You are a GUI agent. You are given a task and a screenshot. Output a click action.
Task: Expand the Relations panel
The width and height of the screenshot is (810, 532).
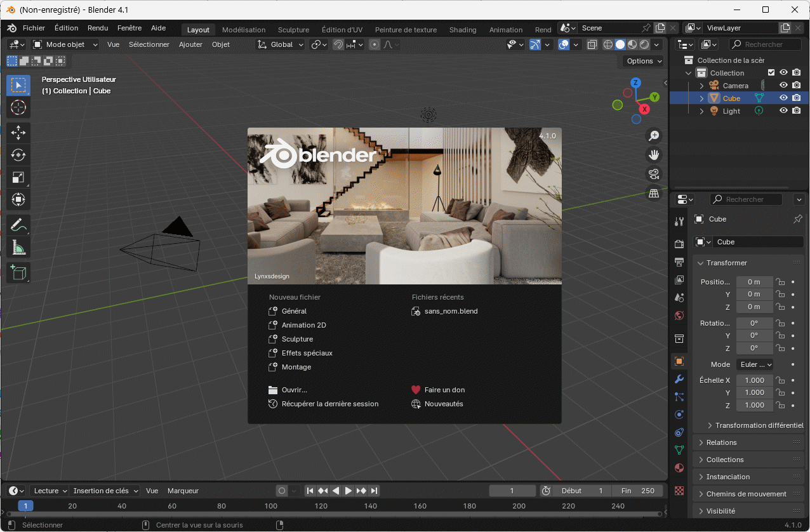(749, 442)
